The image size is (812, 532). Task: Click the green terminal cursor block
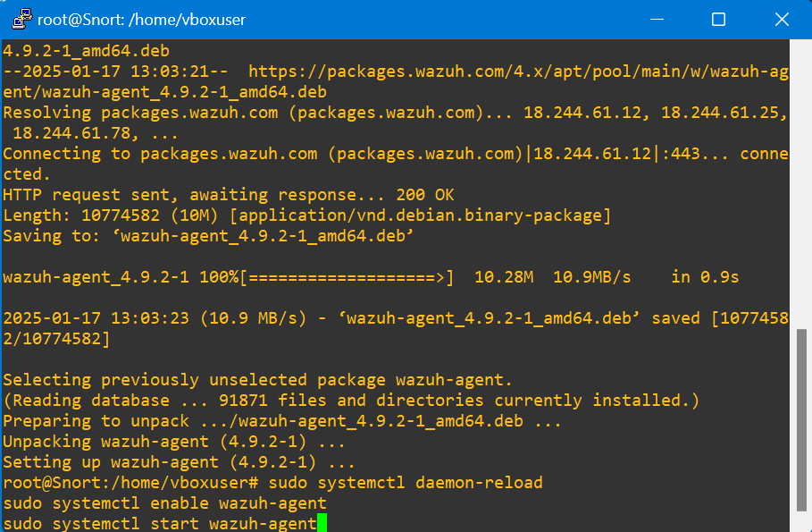point(322,523)
